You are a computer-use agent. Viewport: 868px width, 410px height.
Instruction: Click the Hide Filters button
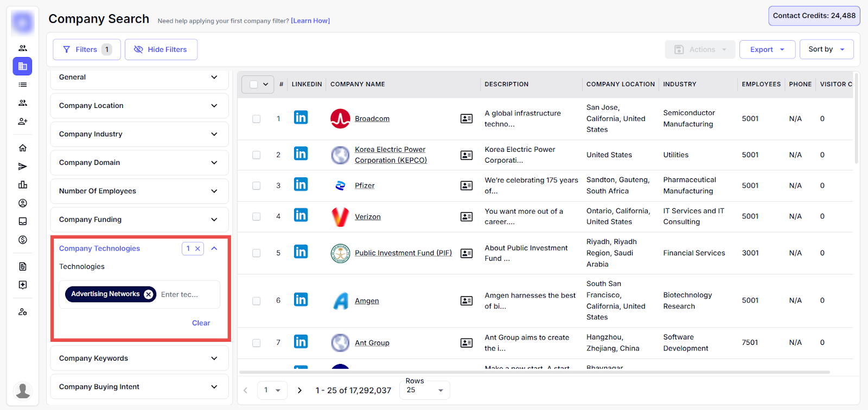[161, 49]
